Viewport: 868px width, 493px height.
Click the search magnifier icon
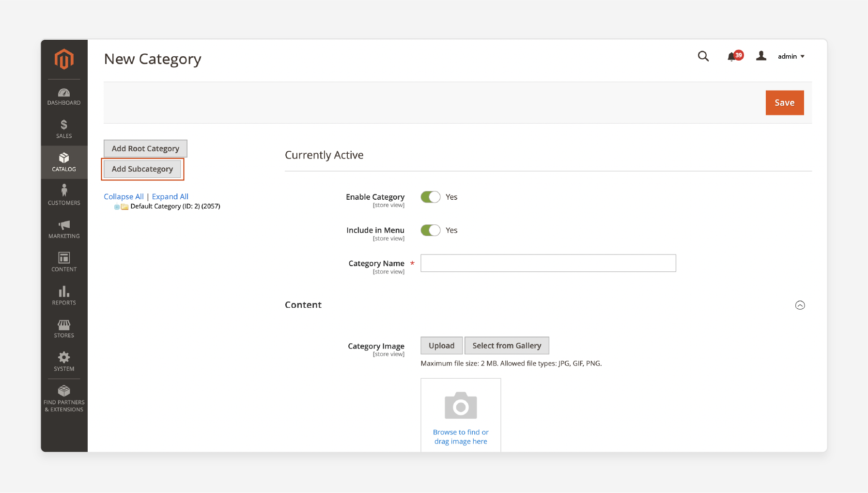coord(703,56)
